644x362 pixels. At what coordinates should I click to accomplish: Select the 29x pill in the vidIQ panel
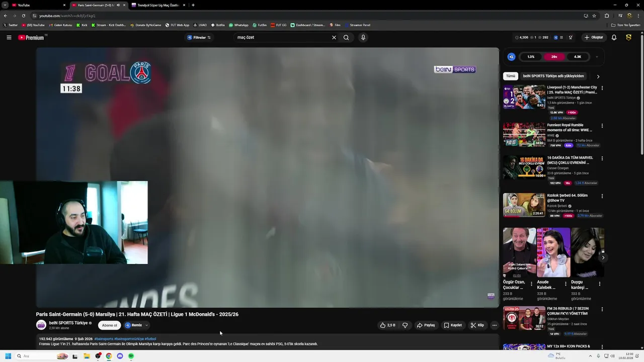[554, 57]
